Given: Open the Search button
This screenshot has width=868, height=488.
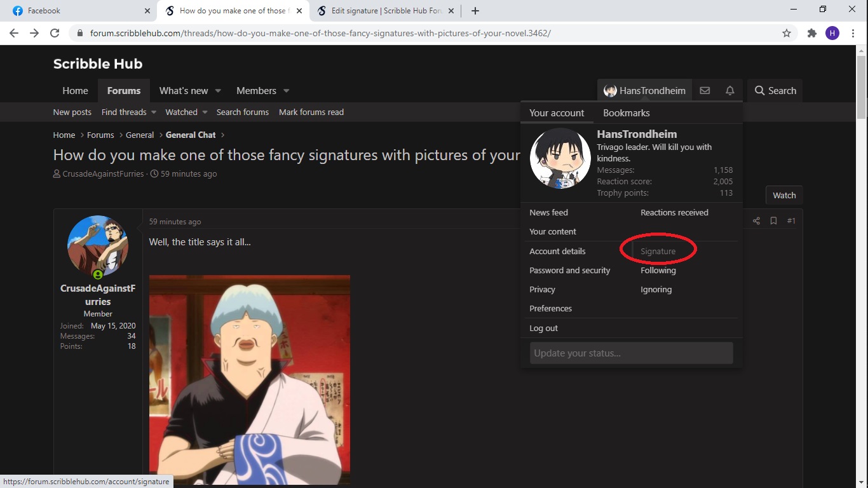Looking at the screenshot, I should [775, 91].
